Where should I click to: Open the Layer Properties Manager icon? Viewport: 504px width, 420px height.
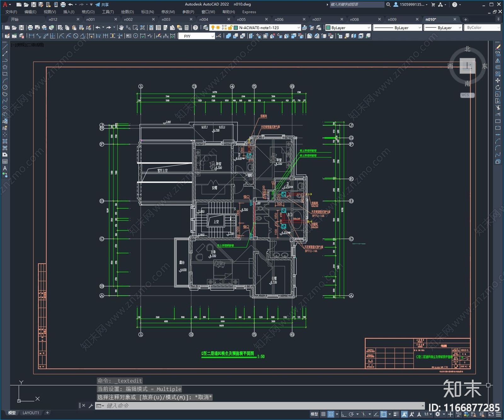point(206,28)
